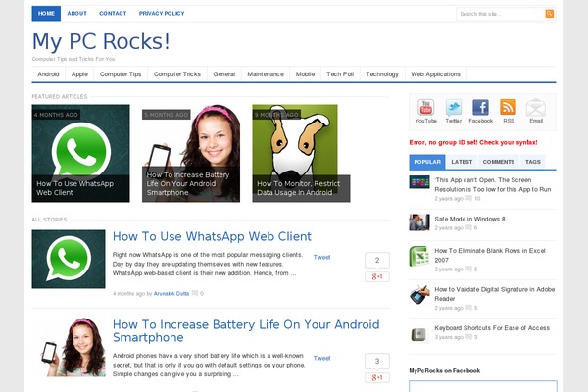Click the My PC Rocks! site title

click(101, 41)
